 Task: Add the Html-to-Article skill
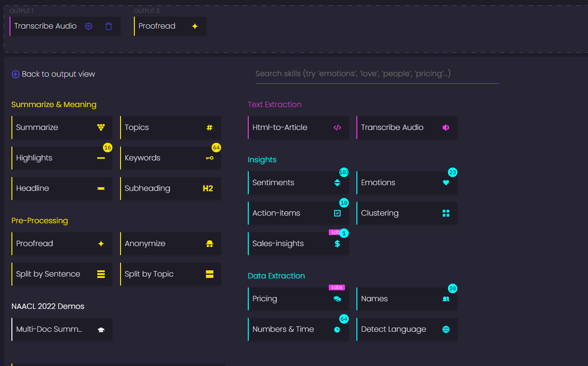[x=298, y=128]
